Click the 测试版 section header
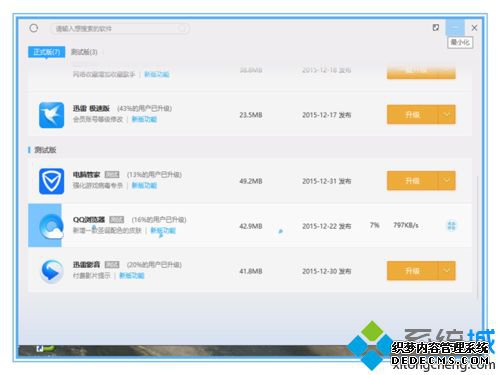500x375 pixels. click(45, 150)
